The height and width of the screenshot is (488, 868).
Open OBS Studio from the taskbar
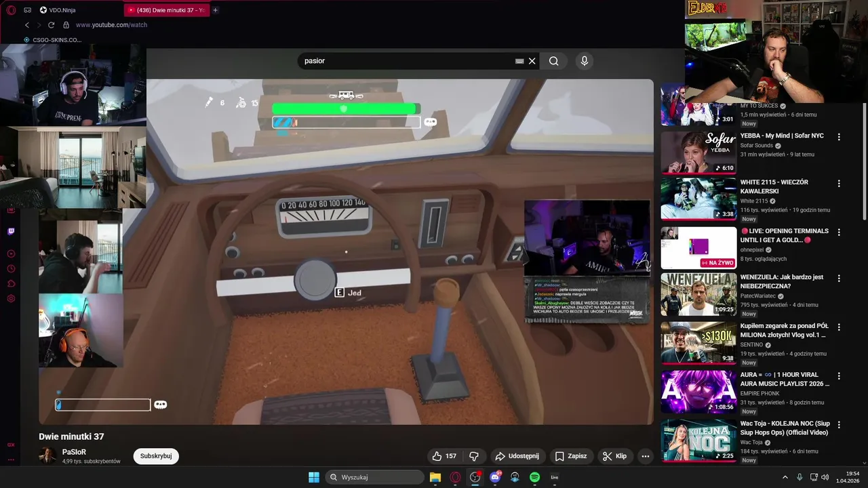475,477
